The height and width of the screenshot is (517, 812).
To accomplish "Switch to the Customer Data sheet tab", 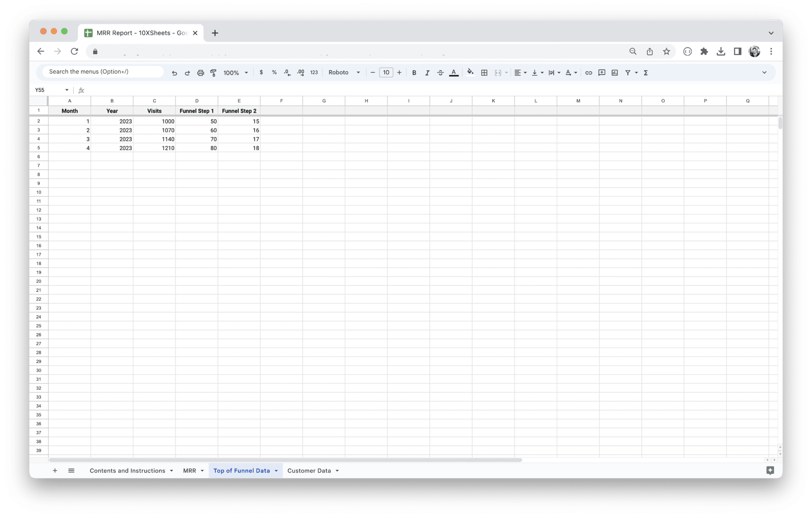I will tap(309, 470).
